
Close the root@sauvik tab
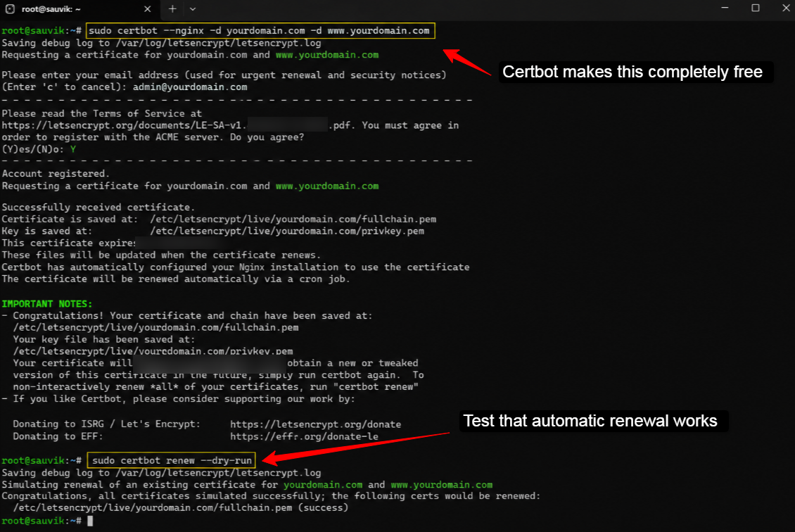coord(148,9)
